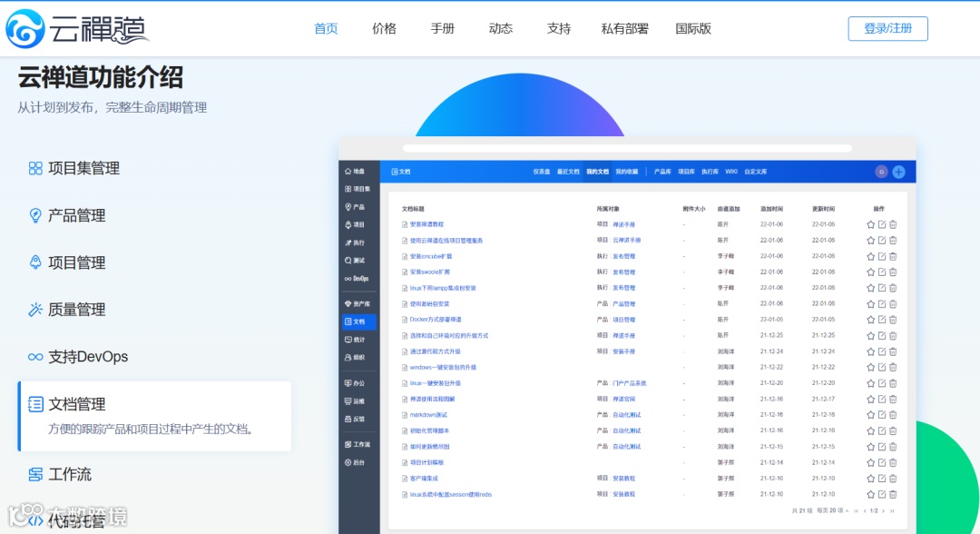Viewport: 980px width, 534px height.
Task: Open DevOps in the dark sidebar
Action: coord(357,278)
